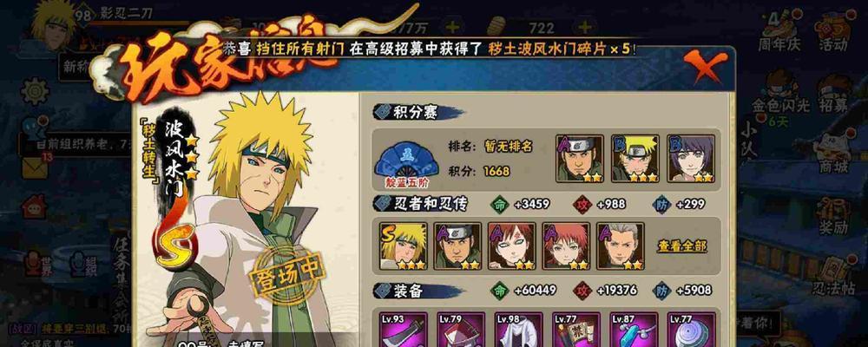Open the settings gear icon
868x347 pixels.
click(x=35, y=91)
